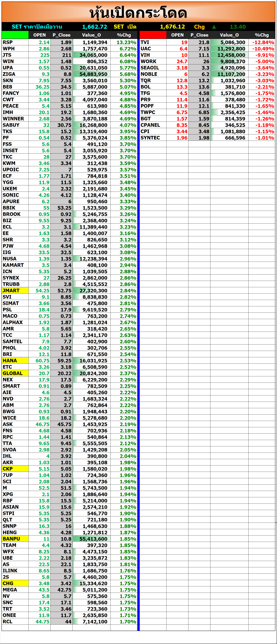Select the ECL value 11,389,440 cell

[x=91, y=227]
